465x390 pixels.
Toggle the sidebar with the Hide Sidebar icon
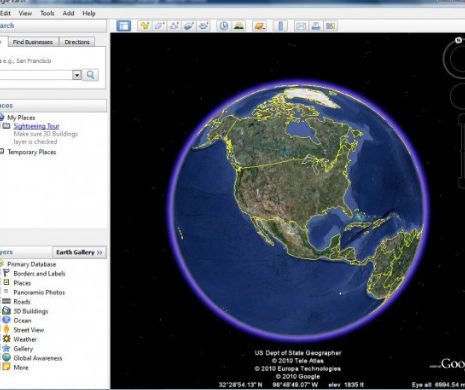(124, 26)
